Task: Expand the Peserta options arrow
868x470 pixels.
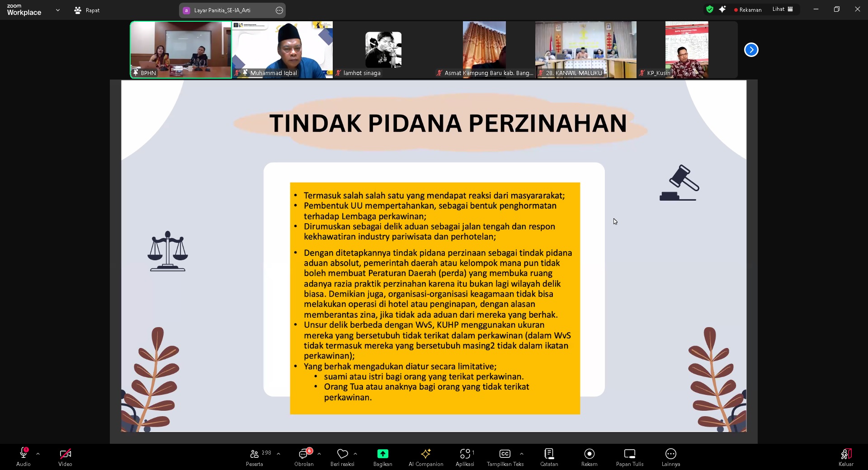Action: (278, 453)
